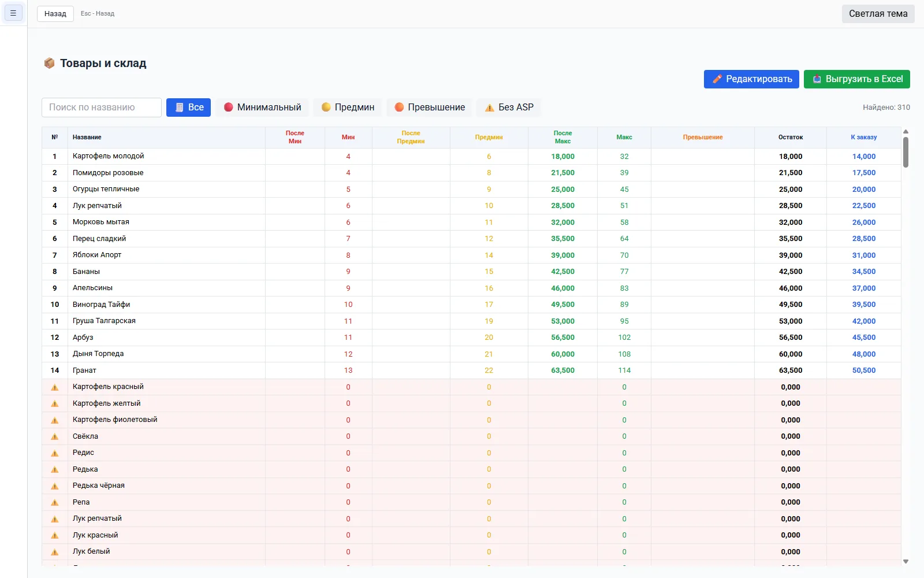Filter items Без ASP
Viewport: 924px width, 578px height.
coord(509,108)
